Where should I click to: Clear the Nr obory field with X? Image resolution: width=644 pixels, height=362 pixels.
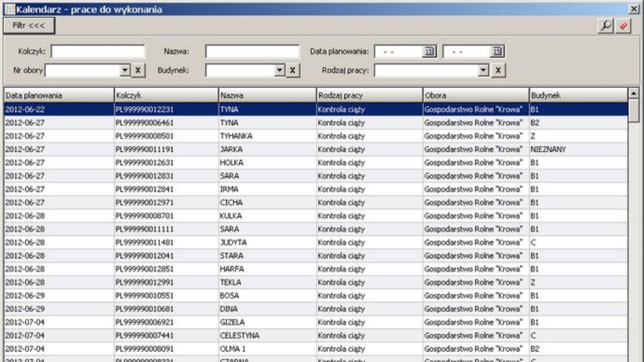coord(138,70)
